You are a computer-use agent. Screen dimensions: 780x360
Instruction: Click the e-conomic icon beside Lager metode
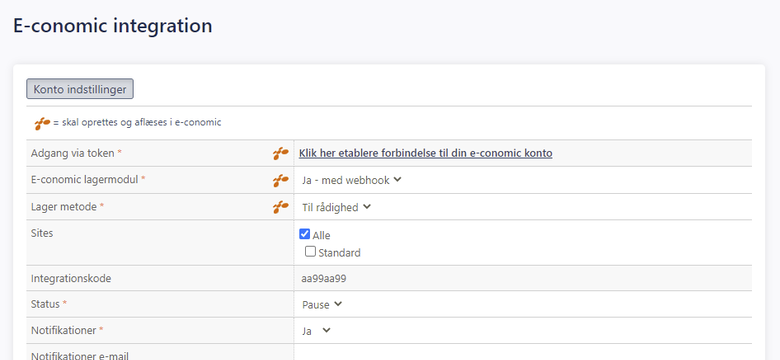tap(281, 207)
